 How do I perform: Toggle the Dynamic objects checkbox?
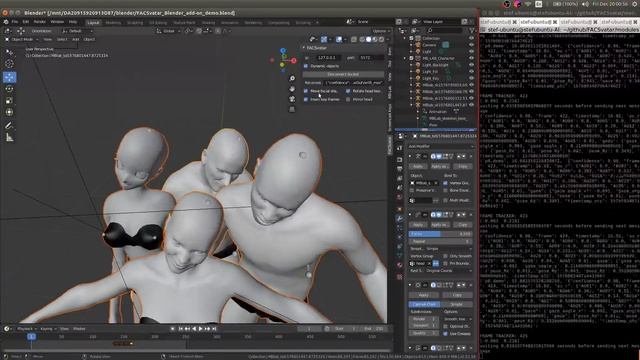coord(306,66)
